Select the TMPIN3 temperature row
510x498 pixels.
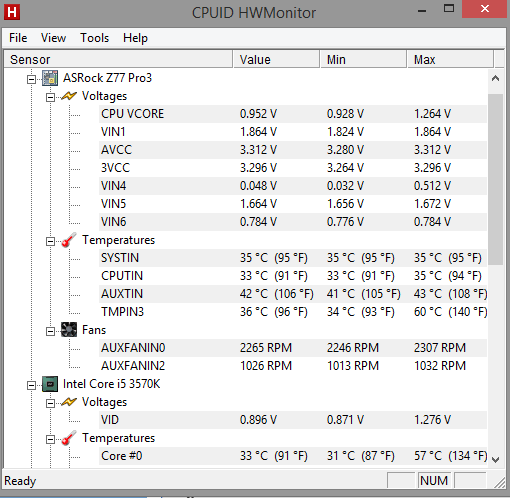[293, 312]
